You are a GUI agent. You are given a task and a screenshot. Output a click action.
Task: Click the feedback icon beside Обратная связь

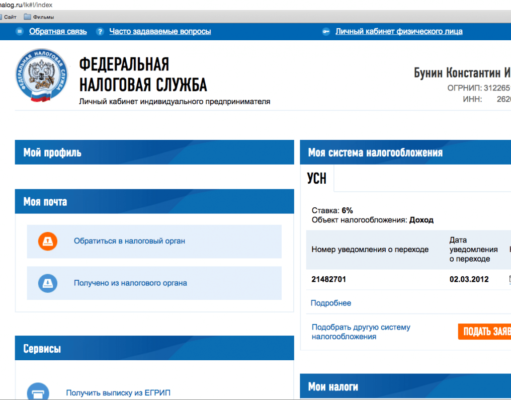[x=20, y=31]
